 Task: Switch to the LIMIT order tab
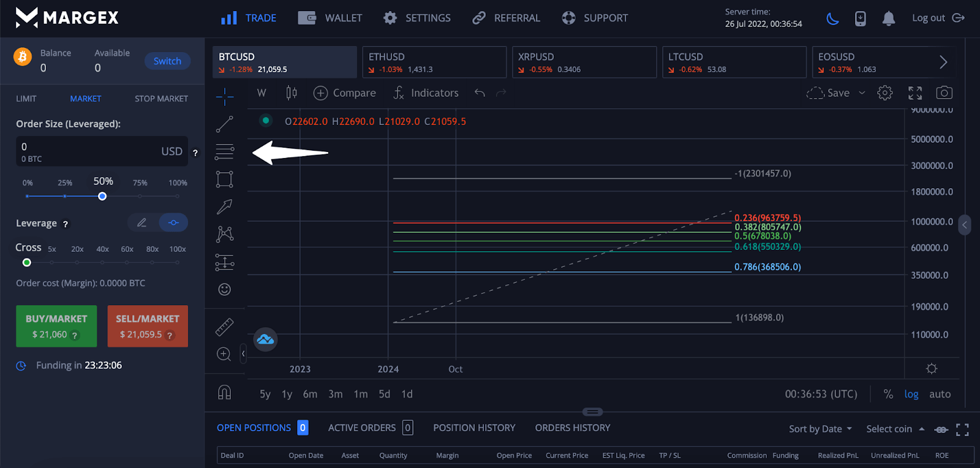pos(26,99)
